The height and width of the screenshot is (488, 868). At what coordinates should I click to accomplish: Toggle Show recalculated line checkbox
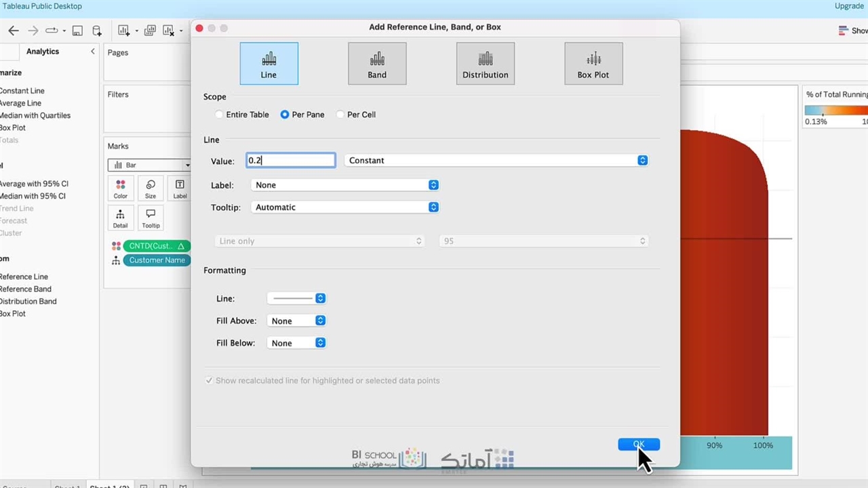pos(209,381)
